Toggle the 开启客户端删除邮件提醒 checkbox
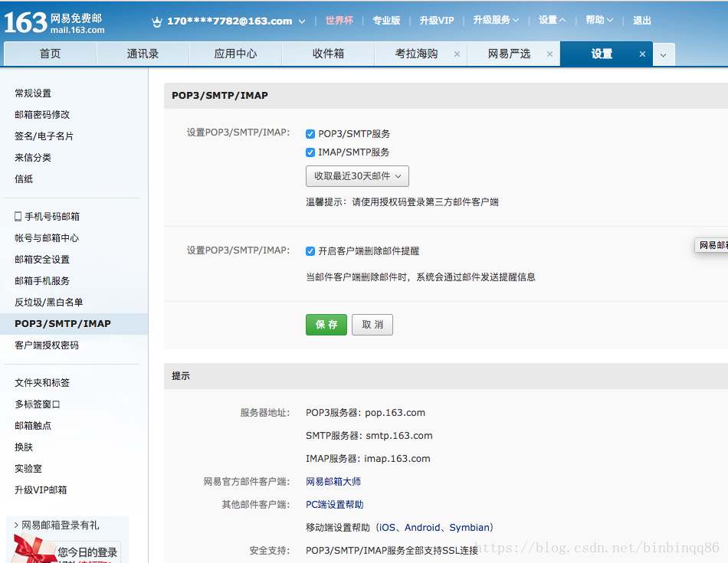The height and width of the screenshot is (563, 728). tap(310, 251)
